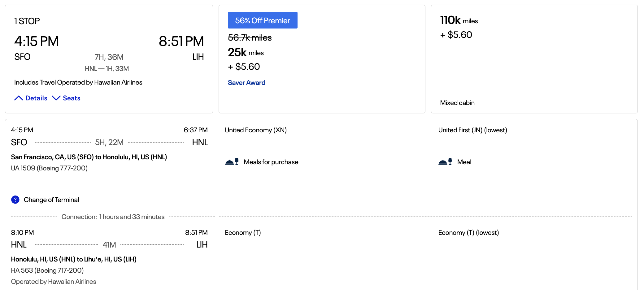Click the '5H, 22M' segment duration

coord(109,142)
